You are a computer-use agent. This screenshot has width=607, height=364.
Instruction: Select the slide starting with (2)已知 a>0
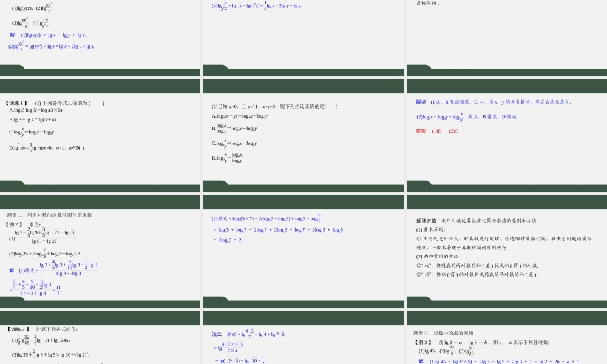pos(303,135)
